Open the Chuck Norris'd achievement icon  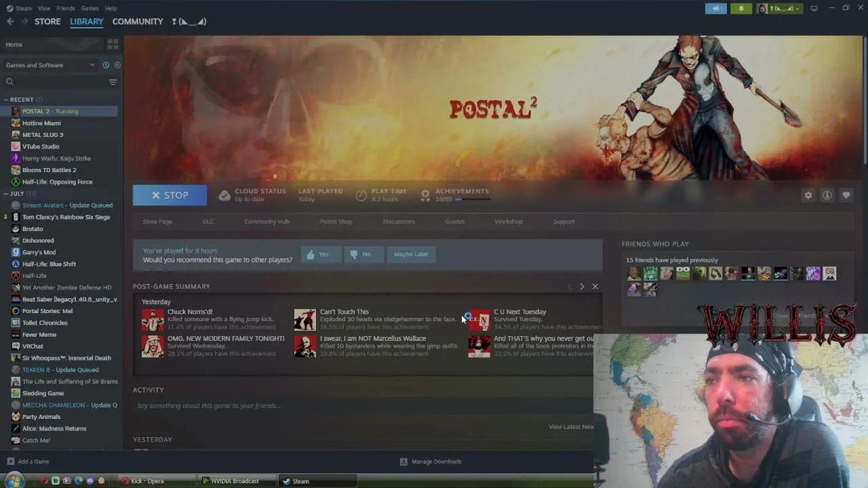pos(153,320)
